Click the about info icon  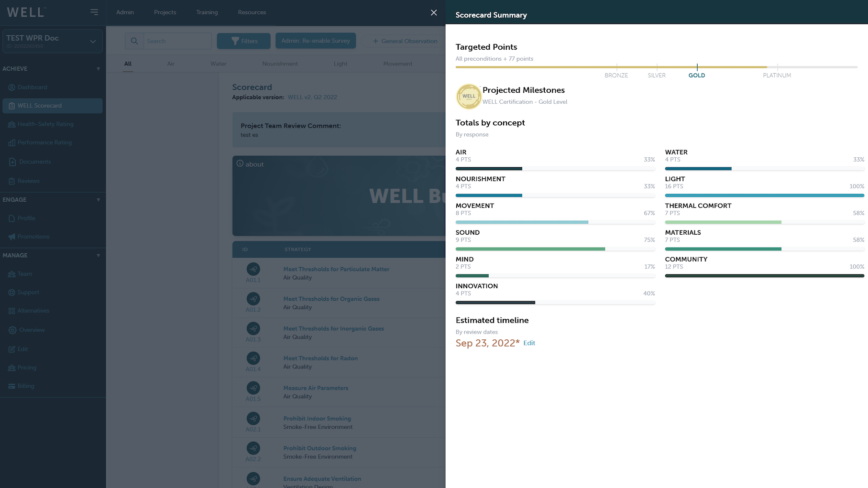pyautogui.click(x=240, y=163)
